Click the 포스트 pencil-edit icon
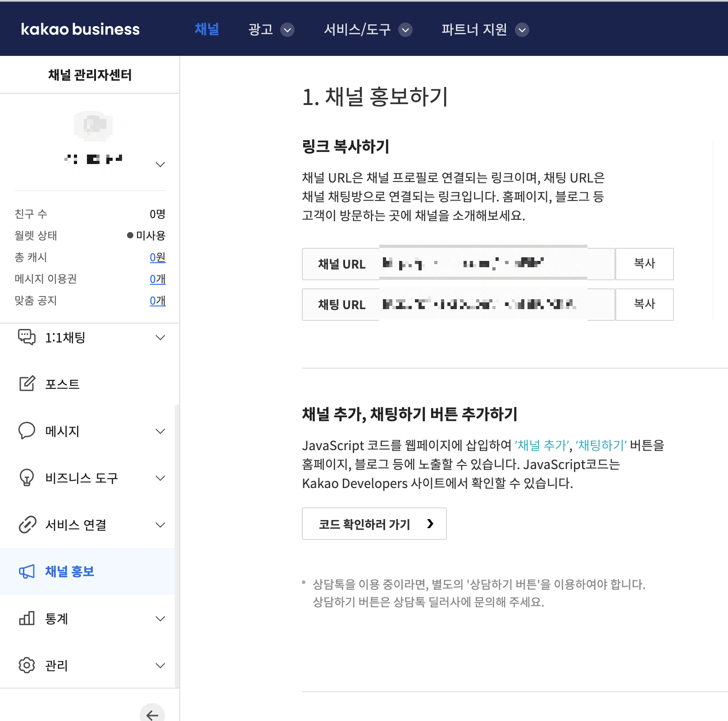728x721 pixels. point(27,383)
